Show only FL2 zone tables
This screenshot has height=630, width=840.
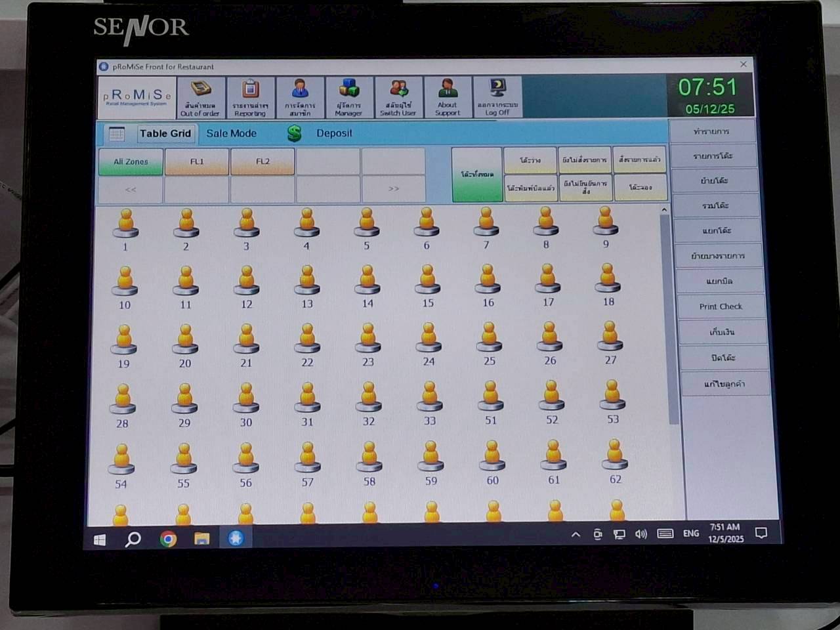pyautogui.click(x=262, y=161)
